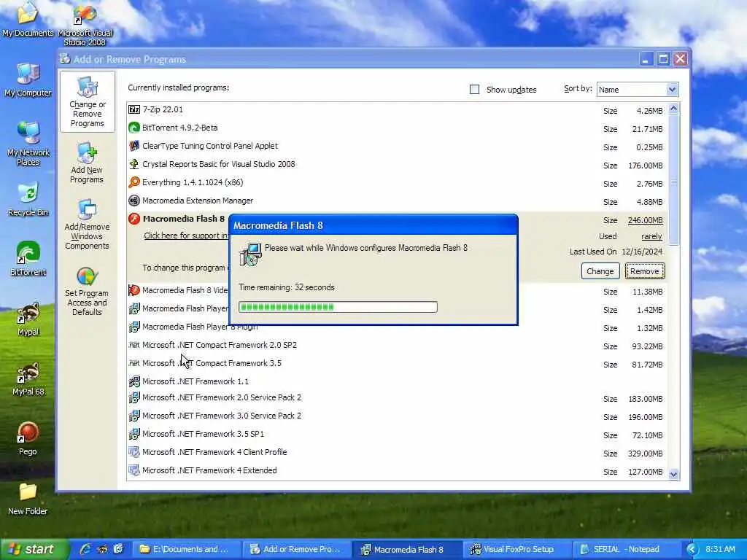Select Microsoft .NET Framework 1.1 entry
This screenshot has height=560, width=747.
click(x=396, y=381)
